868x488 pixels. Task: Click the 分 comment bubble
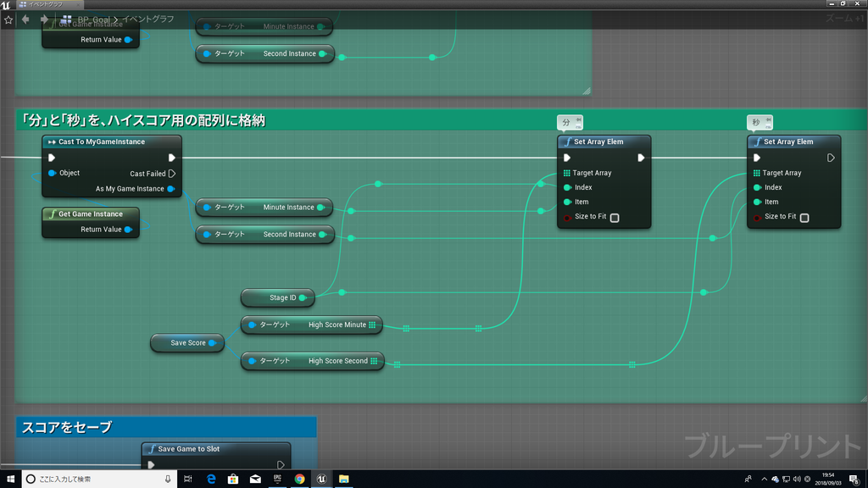[570, 122]
